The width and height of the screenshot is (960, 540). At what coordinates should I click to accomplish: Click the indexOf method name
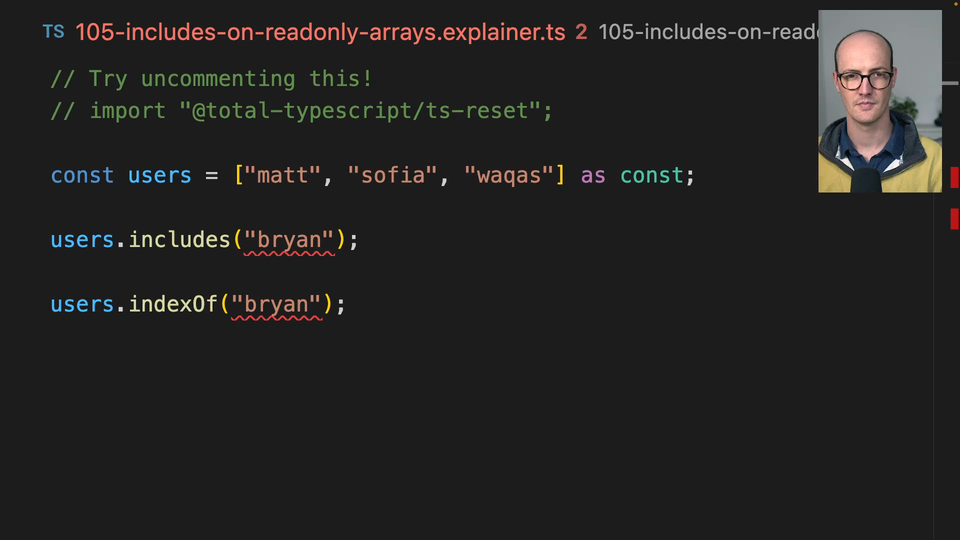[x=173, y=304]
